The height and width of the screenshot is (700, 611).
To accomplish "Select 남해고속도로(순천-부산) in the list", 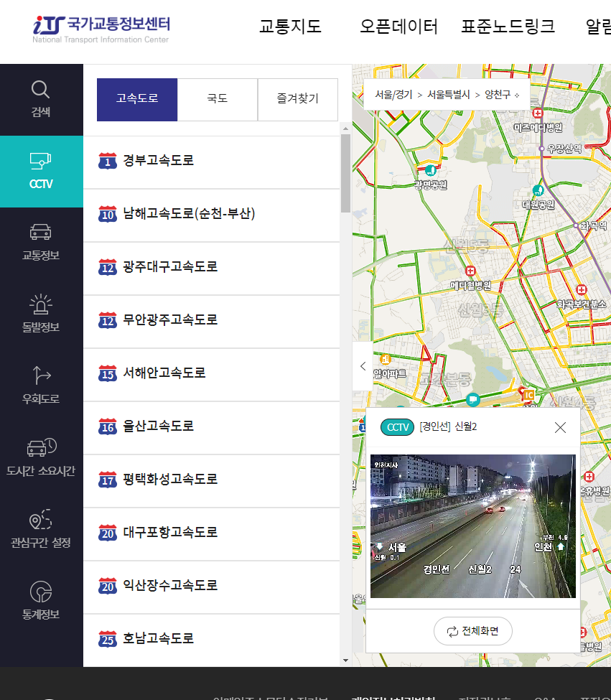I will click(212, 214).
